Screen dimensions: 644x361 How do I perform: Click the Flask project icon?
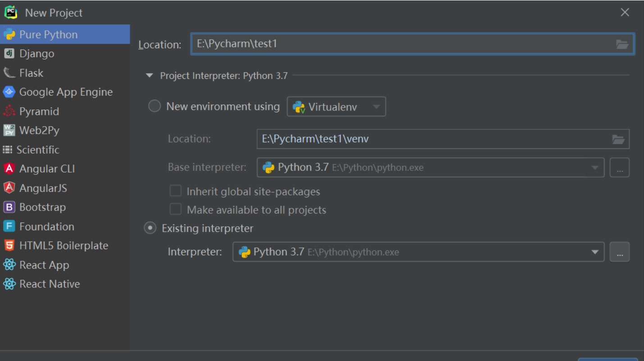click(9, 73)
